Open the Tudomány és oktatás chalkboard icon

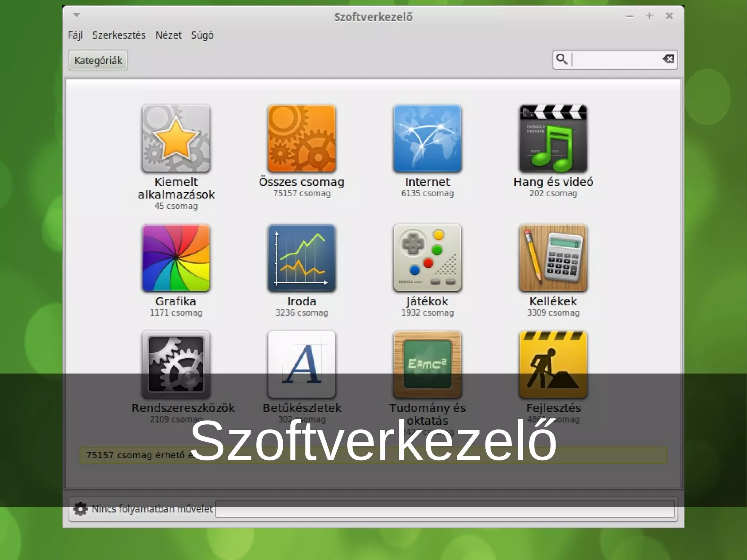427,364
